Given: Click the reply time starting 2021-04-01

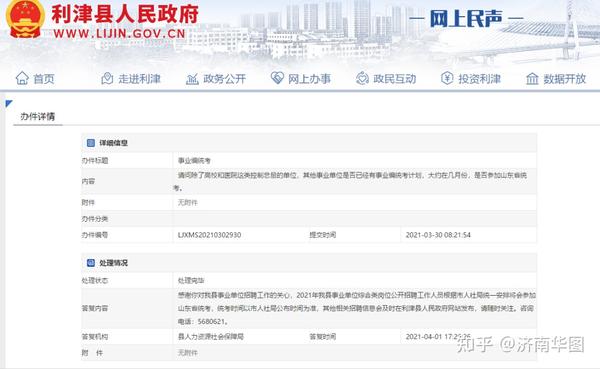Looking at the screenshot, I should 438,337.
